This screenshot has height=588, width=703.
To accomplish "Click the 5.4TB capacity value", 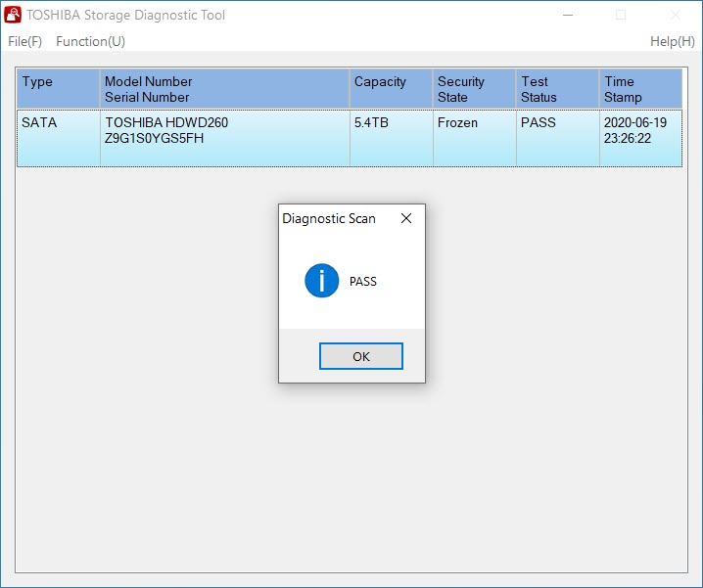I will click(x=371, y=122).
